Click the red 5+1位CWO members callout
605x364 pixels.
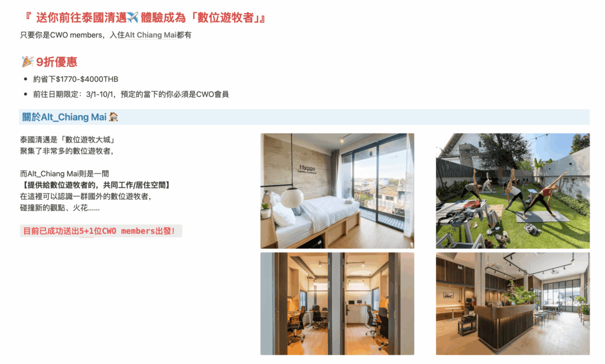(x=100, y=231)
